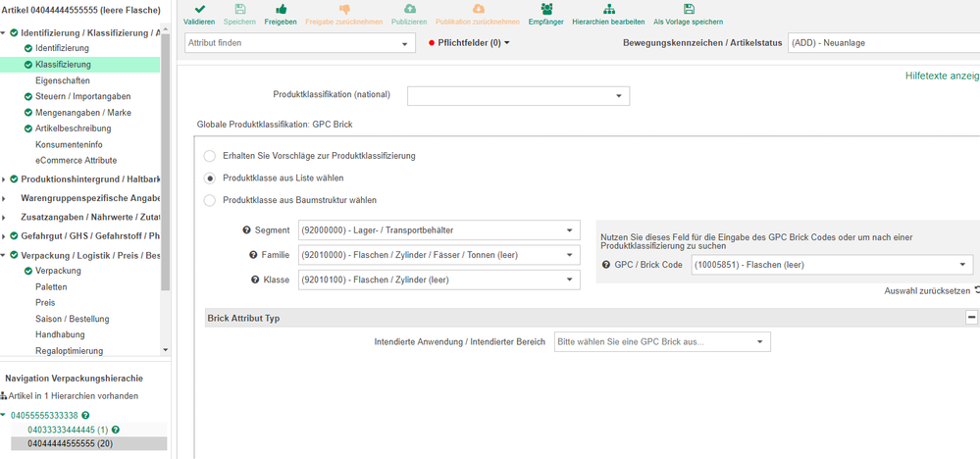The height and width of the screenshot is (459, 980).
Task: Open the Klasse dropdown
Action: tap(439, 280)
